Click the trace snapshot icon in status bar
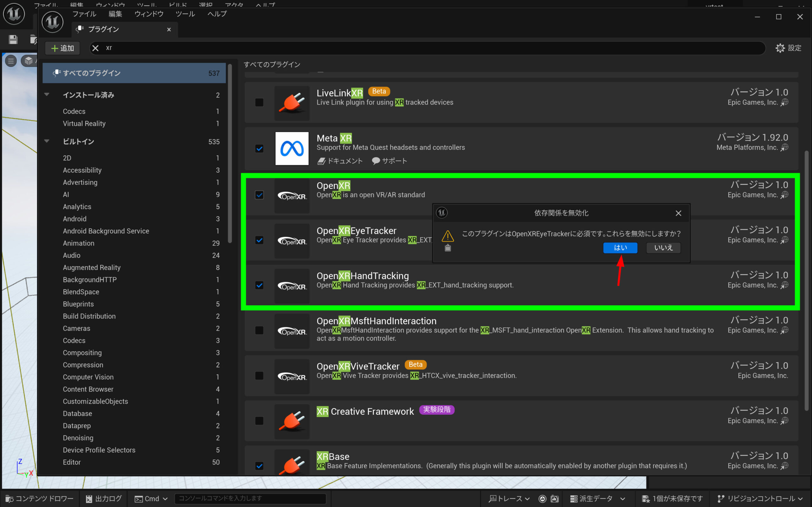 pyautogui.click(x=555, y=499)
